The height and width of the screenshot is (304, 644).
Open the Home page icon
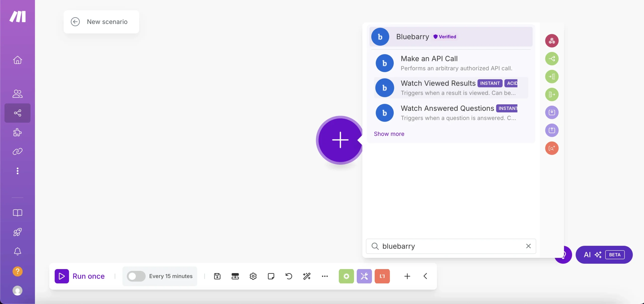point(18,60)
